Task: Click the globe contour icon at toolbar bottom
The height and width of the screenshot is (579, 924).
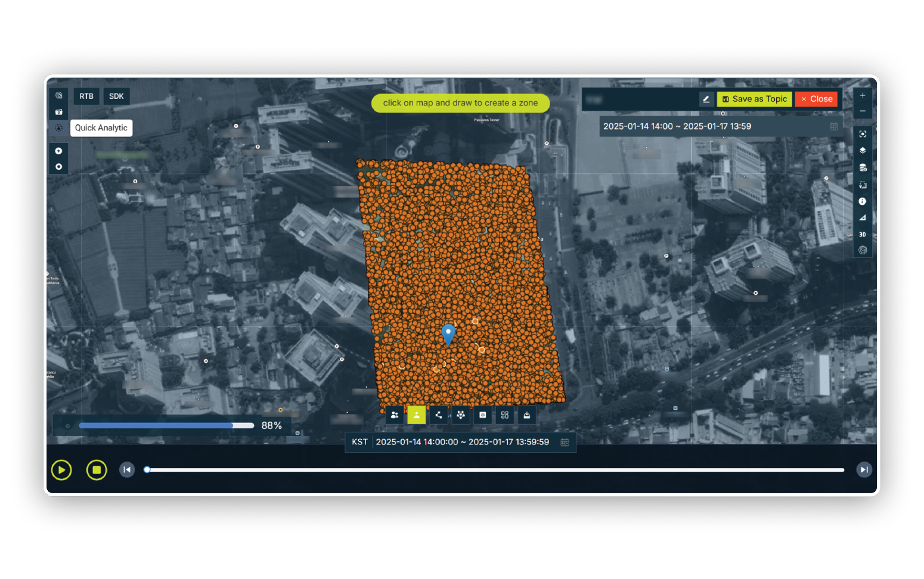Action: 863,250
